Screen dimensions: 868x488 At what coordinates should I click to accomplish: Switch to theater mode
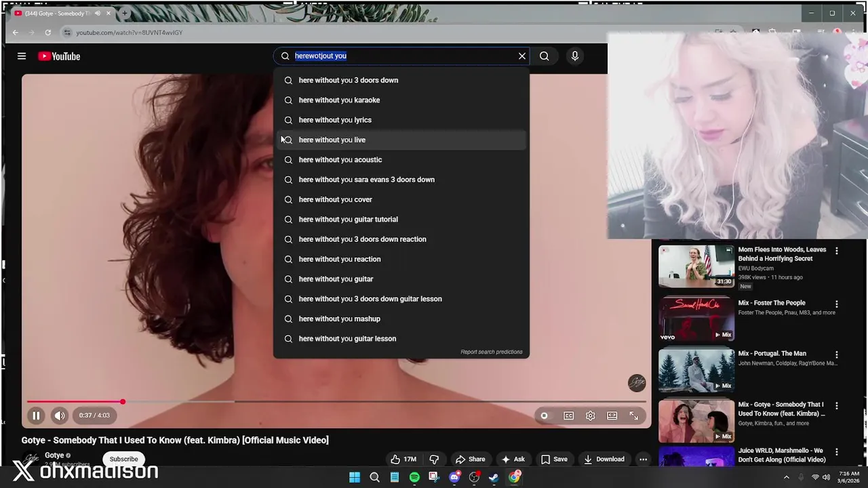(612, 415)
